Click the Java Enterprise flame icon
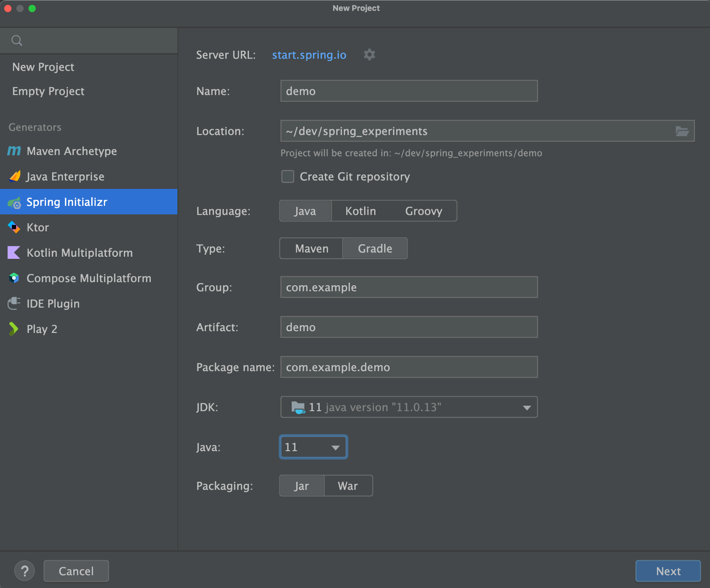 pyautogui.click(x=15, y=176)
